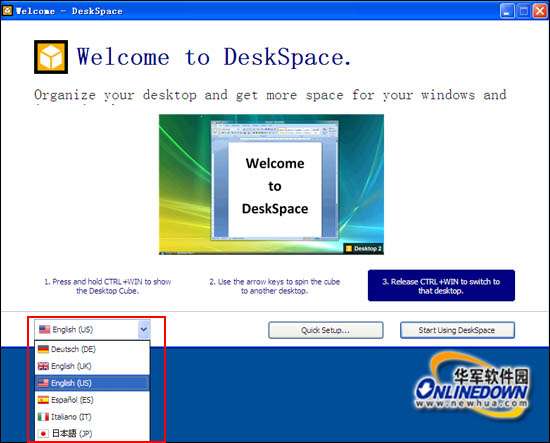
Task: Select step 1 Press and hold CTRL+WIN
Action: [108, 286]
